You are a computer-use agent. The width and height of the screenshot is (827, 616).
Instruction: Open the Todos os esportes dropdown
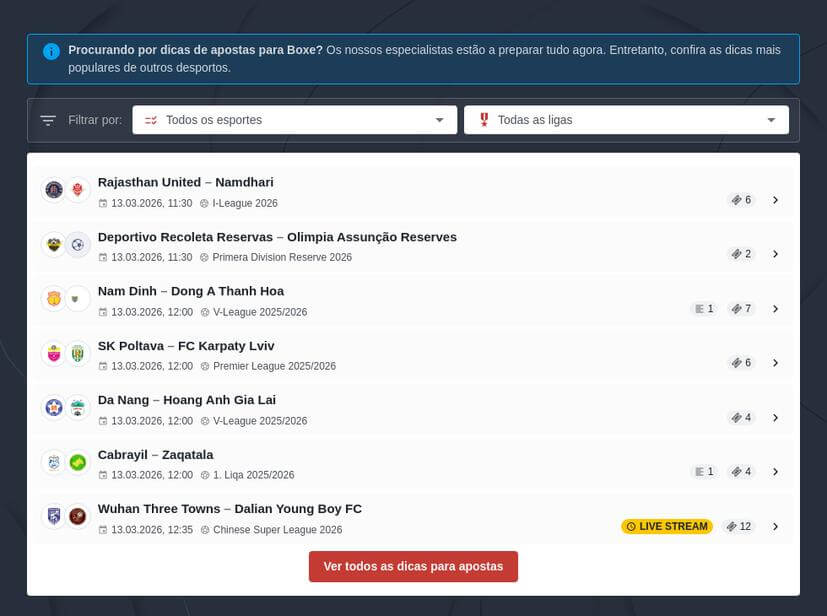tap(294, 120)
